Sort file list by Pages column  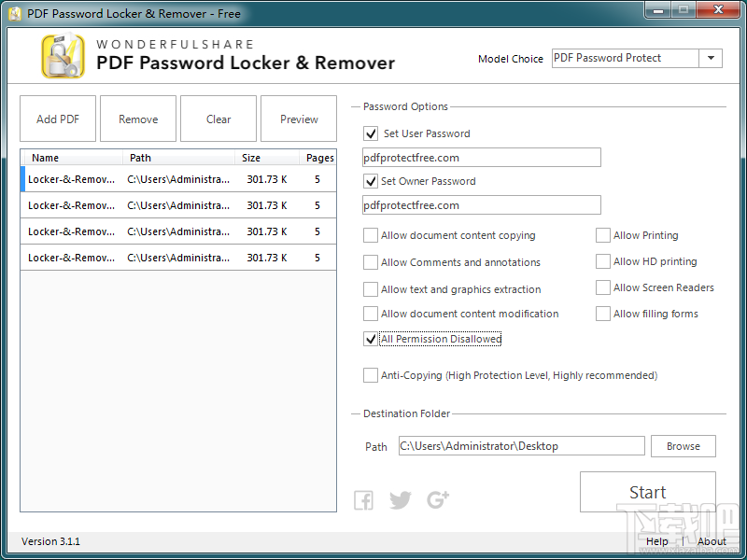(318, 158)
